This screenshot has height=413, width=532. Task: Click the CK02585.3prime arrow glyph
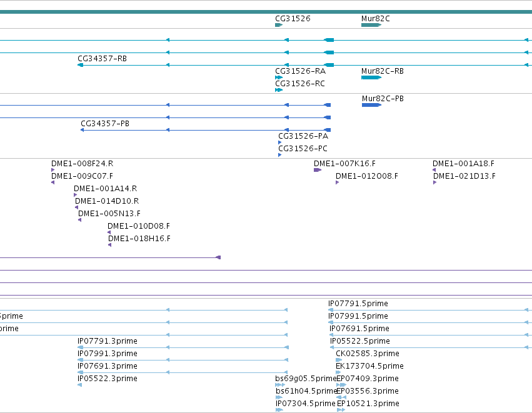(x=339, y=360)
